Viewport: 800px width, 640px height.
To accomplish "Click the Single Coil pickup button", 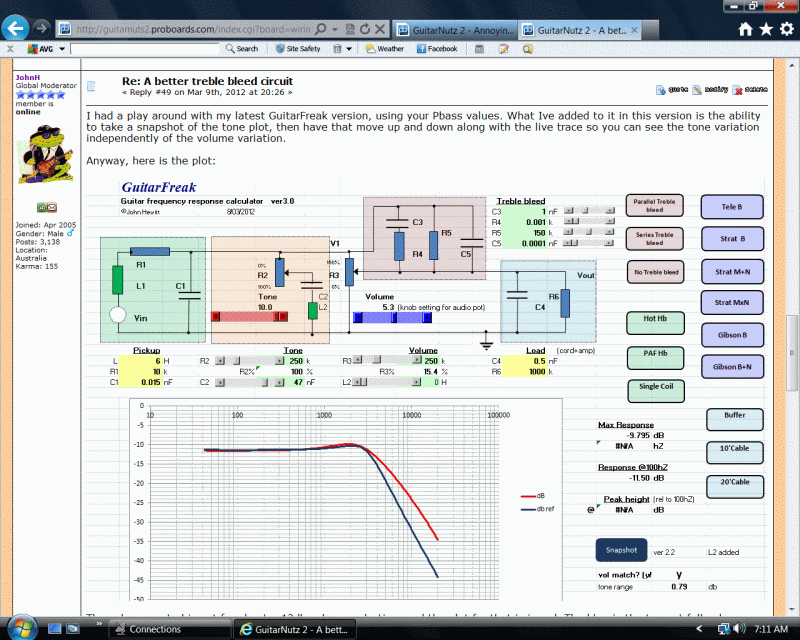I will (x=656, y=391).
